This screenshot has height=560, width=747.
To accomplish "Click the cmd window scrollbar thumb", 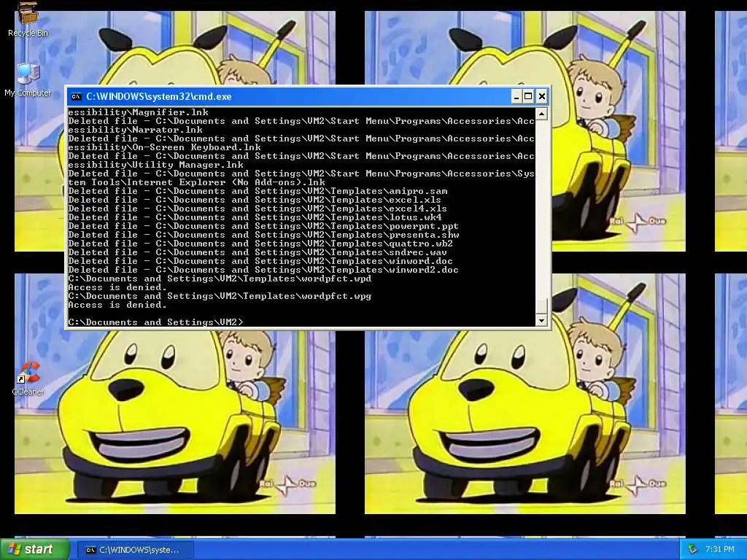I will [x=541, y=306].
